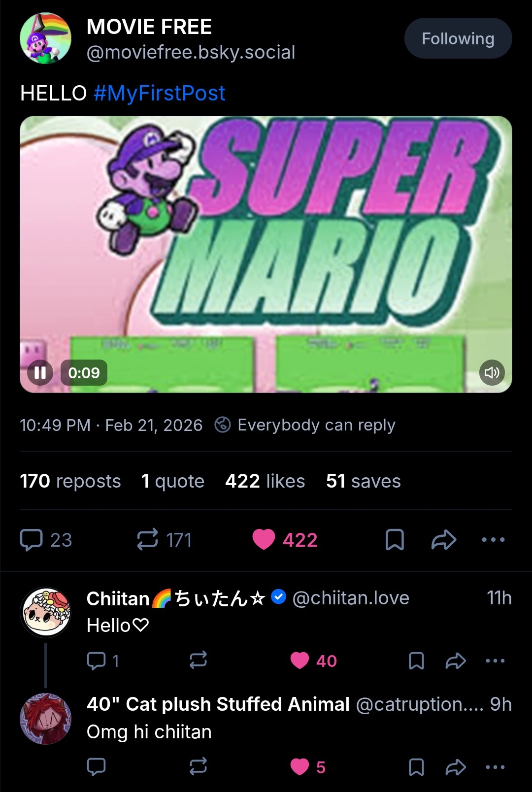The height and width of the screenshot is (792, 532).
Task: Save the Omg hi chiitan reply
Action: tap(416, 767)
